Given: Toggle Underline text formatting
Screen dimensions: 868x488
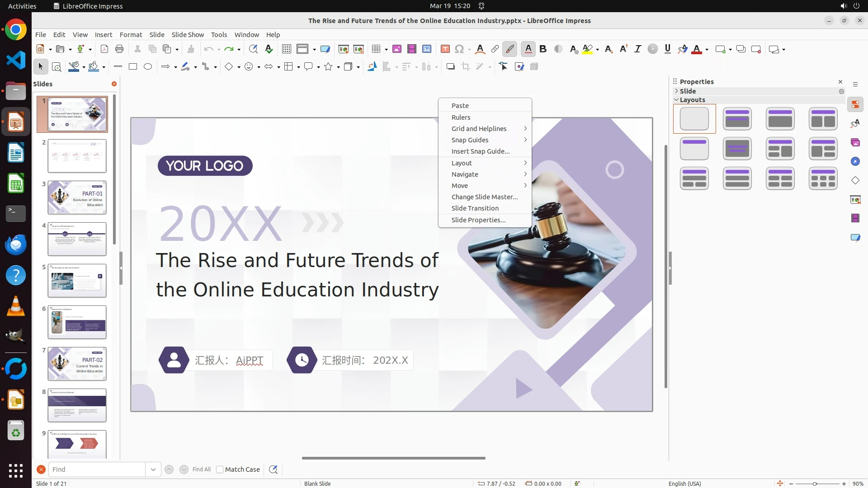Looking at the screenshot, I should point(667,49).
